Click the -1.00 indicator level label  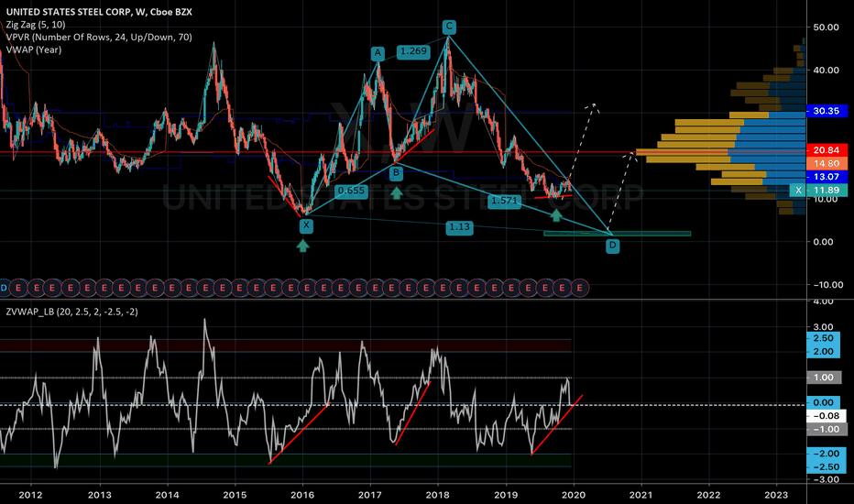click(x=827, y=430)
